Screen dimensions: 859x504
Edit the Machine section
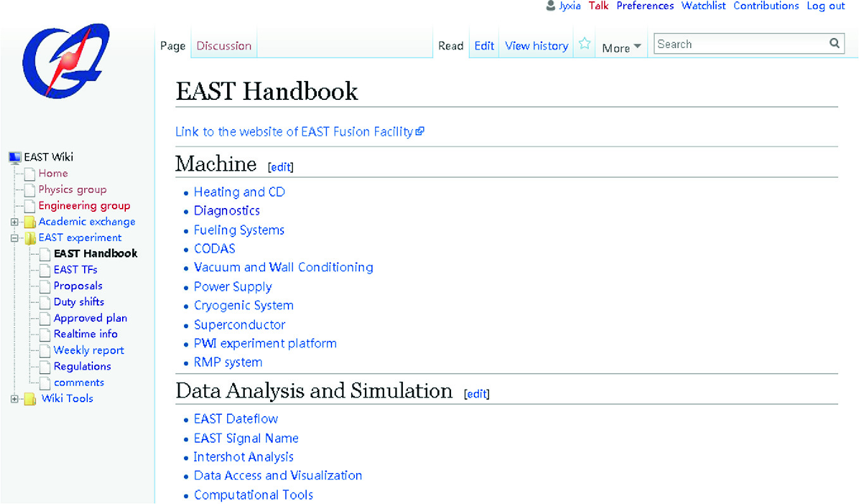click(281, 167)
